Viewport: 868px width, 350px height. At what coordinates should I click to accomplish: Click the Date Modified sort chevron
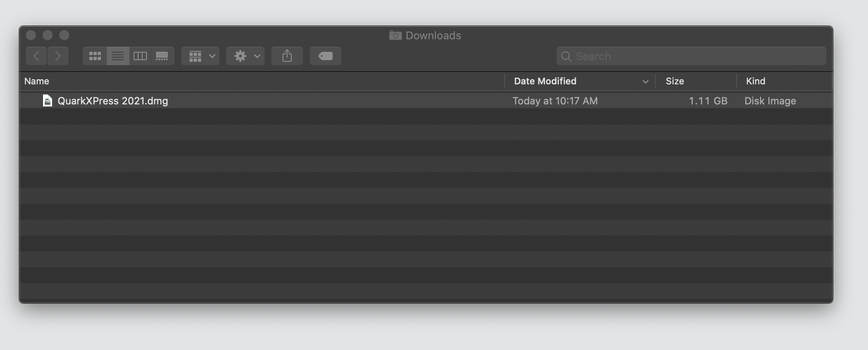click(x=646, y=81)
